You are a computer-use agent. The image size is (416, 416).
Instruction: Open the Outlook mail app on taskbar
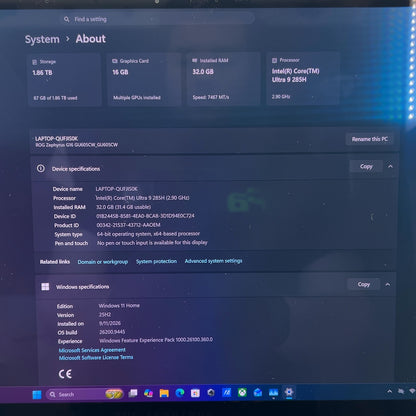258,392
